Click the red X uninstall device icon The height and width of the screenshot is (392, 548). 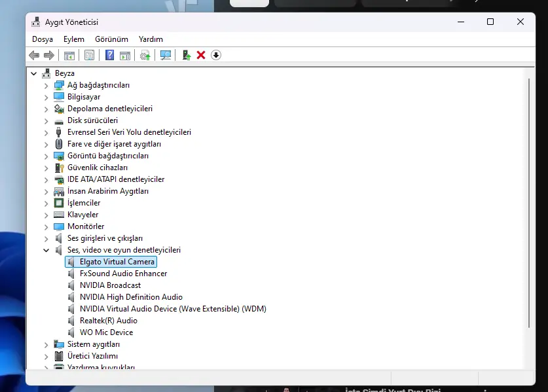point(201,55)
